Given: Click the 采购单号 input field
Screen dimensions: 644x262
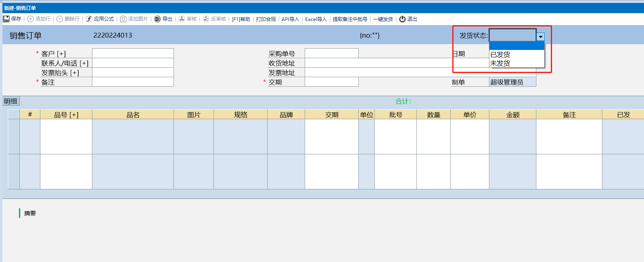Looking at the screenshot, I should pos(331,53).
